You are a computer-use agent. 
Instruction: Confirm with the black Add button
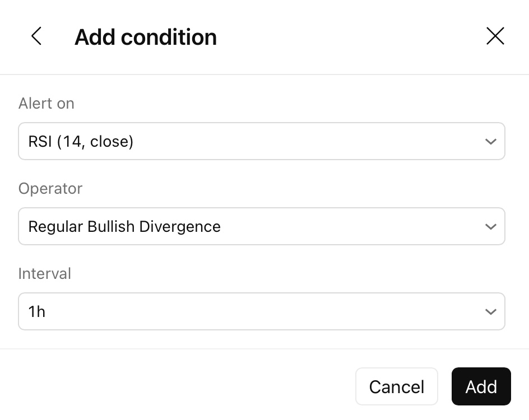tap(481, 386)
